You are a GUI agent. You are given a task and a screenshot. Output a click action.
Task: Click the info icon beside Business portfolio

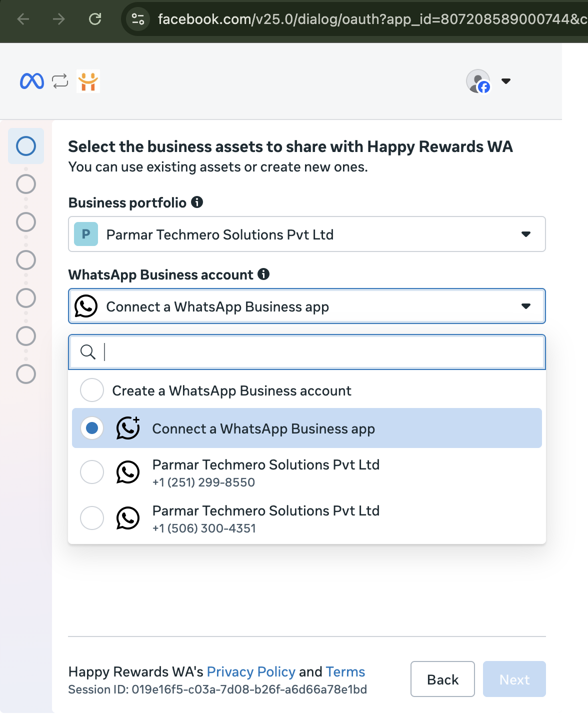click(197, 202)
